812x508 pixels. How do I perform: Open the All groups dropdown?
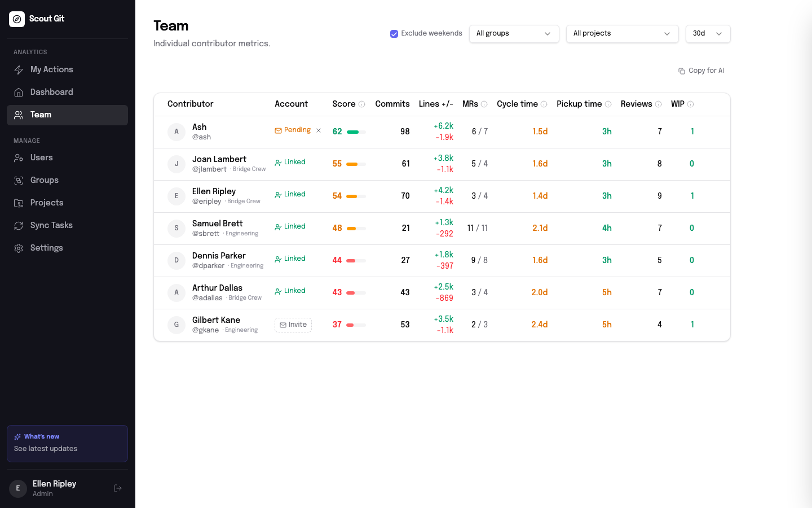[x=514, y=33]
